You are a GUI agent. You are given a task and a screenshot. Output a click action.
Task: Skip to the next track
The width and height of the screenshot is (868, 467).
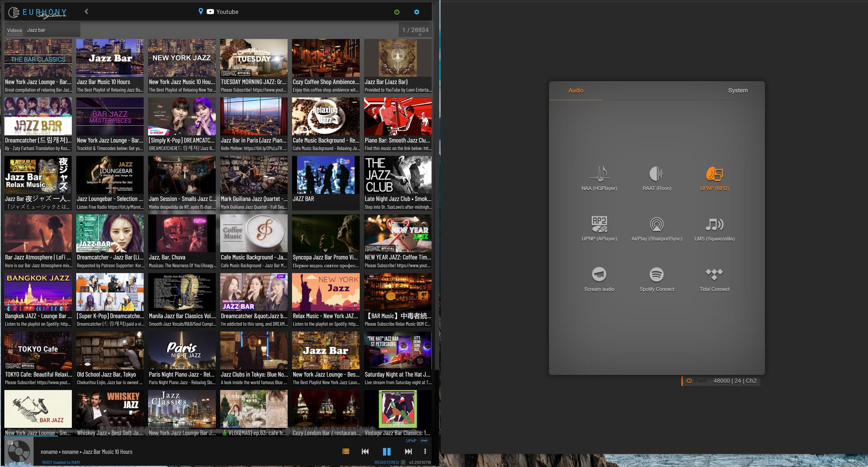point(408,452)
